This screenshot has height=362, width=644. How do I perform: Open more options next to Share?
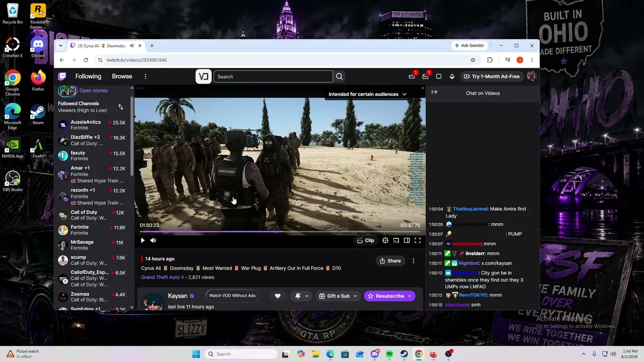click(414, 261)
